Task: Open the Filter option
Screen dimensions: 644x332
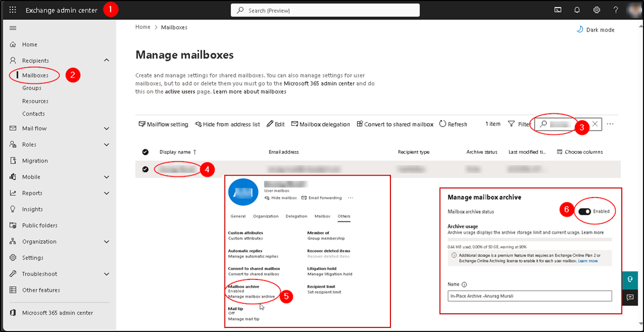Action: click(519, 124)
